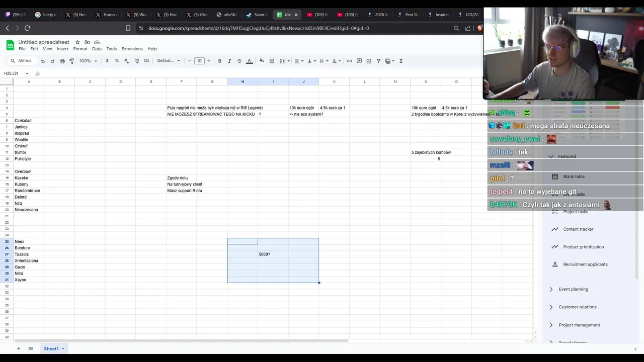Format as percent
This screenshot has height=362, width=644.
pyautogui.click(x=117, y=61)
